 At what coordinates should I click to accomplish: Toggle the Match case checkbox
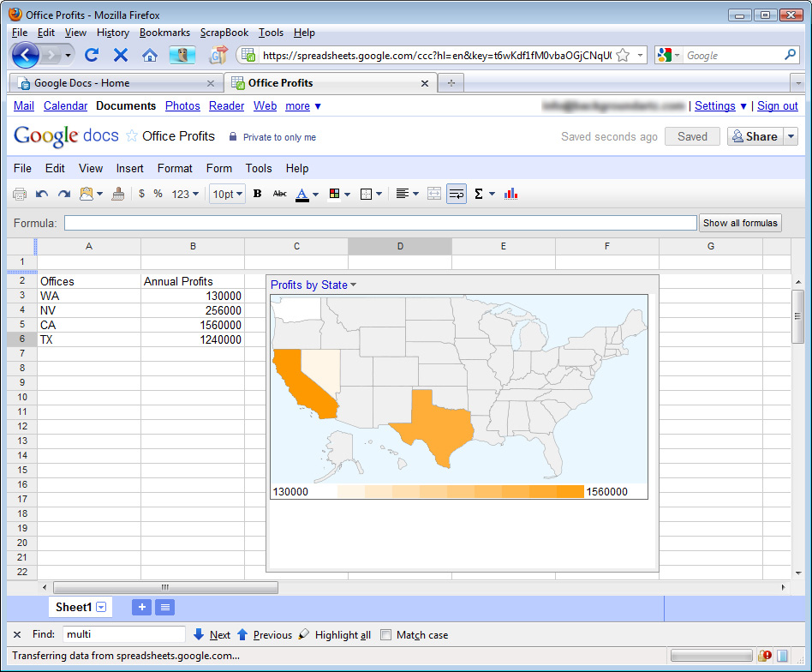[385, 634]
